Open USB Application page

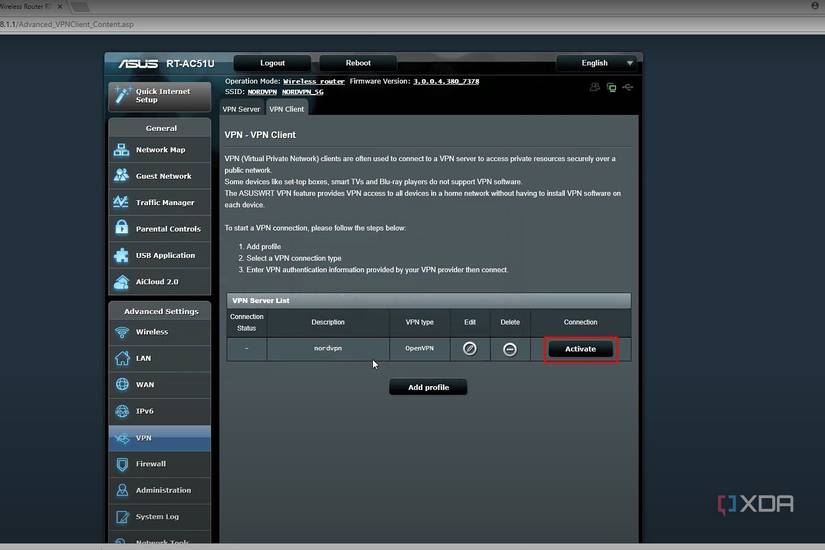click(159, 255)
